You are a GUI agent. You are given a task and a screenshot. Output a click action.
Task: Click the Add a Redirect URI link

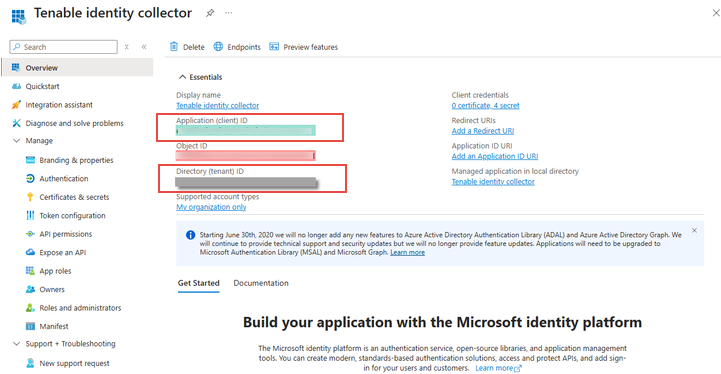[482, 131]
